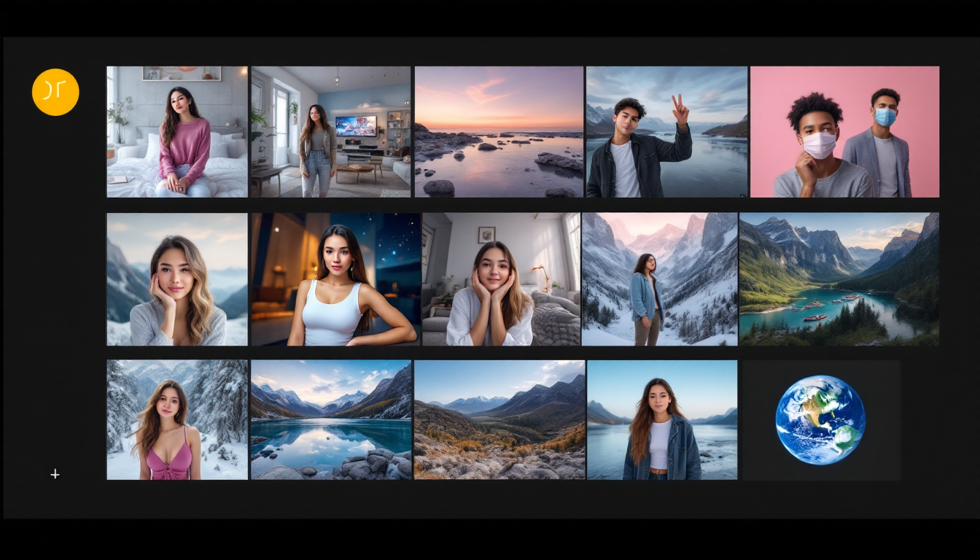
Task: Open the woman in snowy mountain valley
Action: pyautogui.click(x=660, y=279)
